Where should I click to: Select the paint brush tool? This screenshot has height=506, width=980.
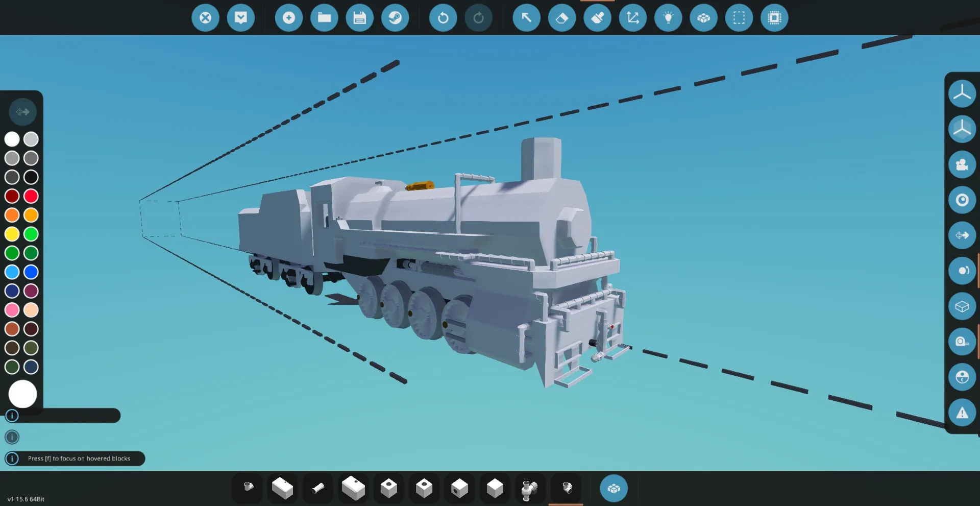[x=597, y=18]
